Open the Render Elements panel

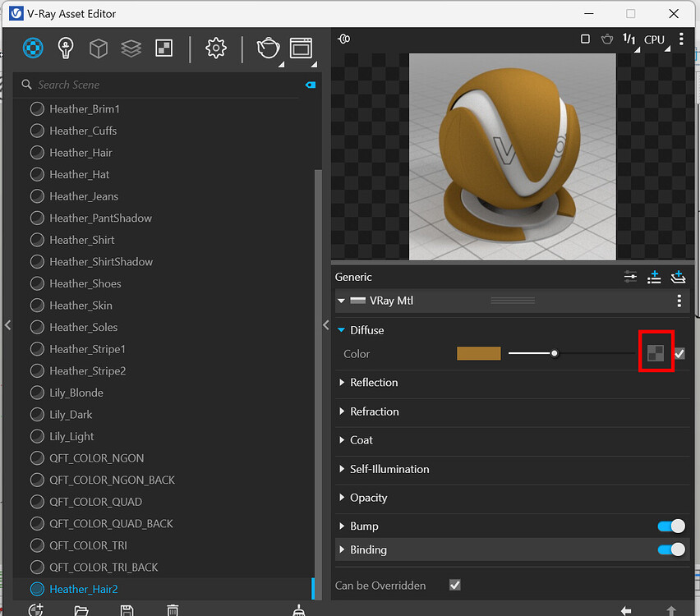(x=163, y=48)
